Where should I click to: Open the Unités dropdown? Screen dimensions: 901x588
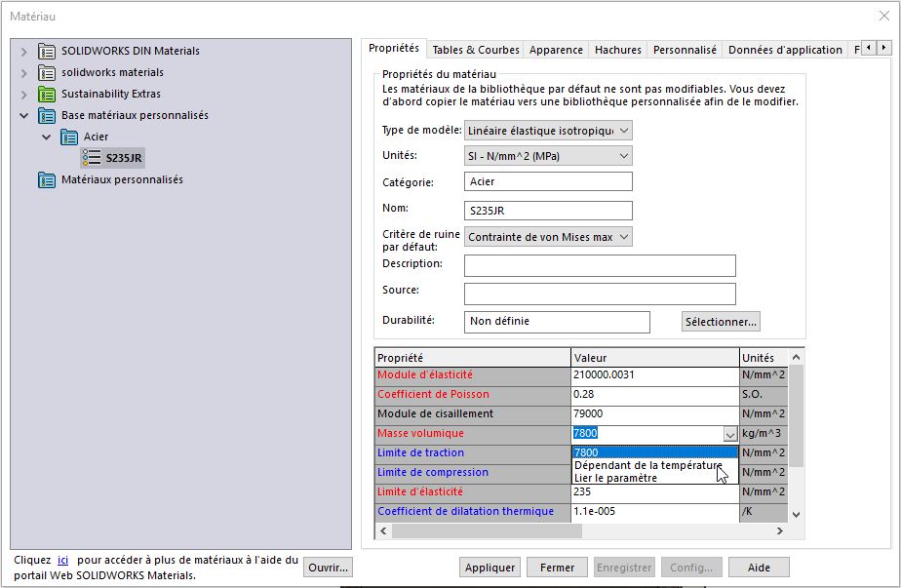click(548, 156)
